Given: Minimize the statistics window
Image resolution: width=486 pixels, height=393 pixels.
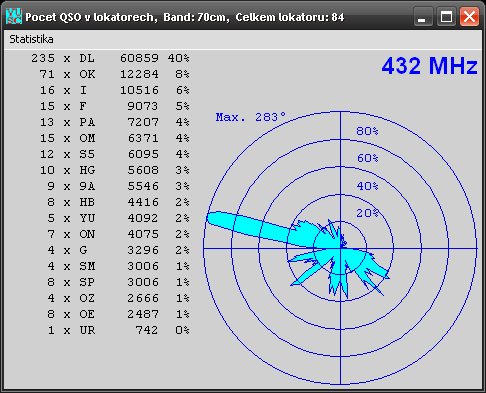Looking at the screenshot, I should pos(423,17).
